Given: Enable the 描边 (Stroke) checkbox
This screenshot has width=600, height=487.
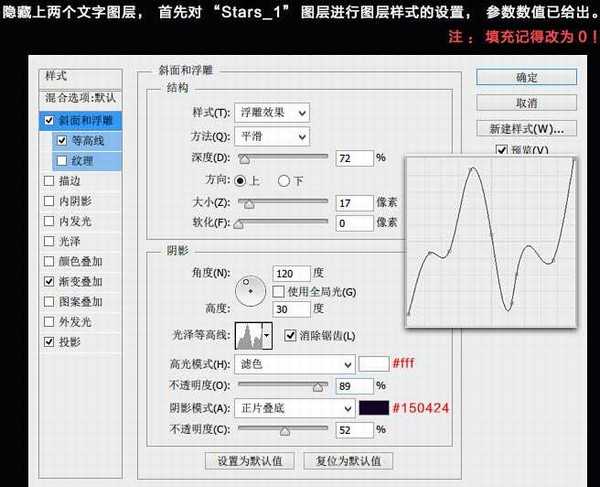Looking at the screenshot, I should tap(50, 181).
